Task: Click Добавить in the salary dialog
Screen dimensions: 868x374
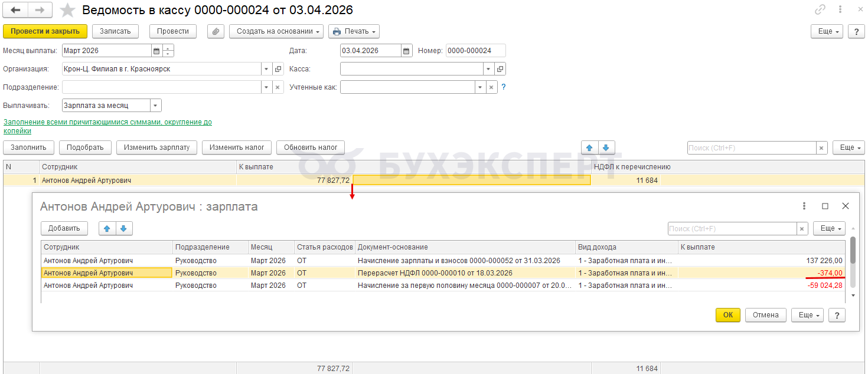Action: point(64,229)
